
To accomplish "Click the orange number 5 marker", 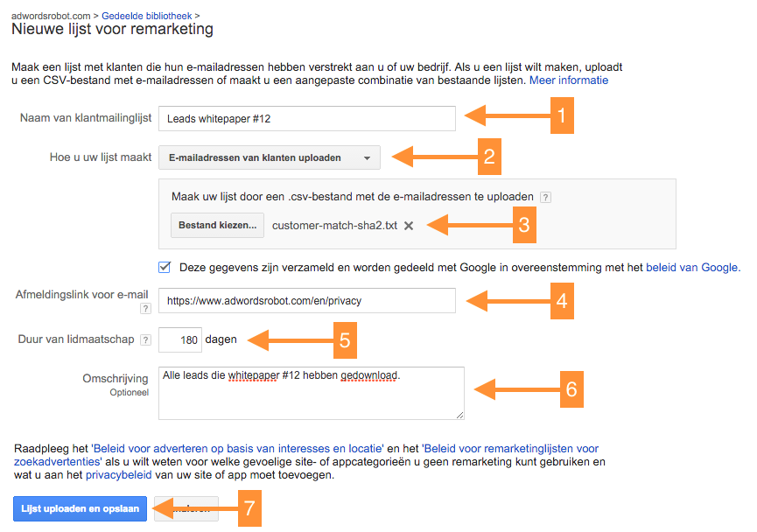I will 345,340.
